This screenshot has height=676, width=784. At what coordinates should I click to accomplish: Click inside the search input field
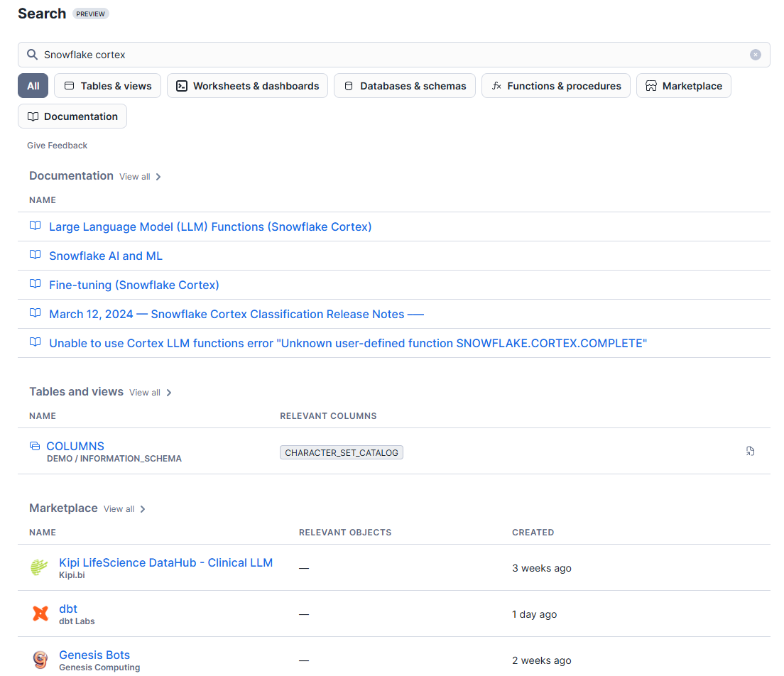284,54
